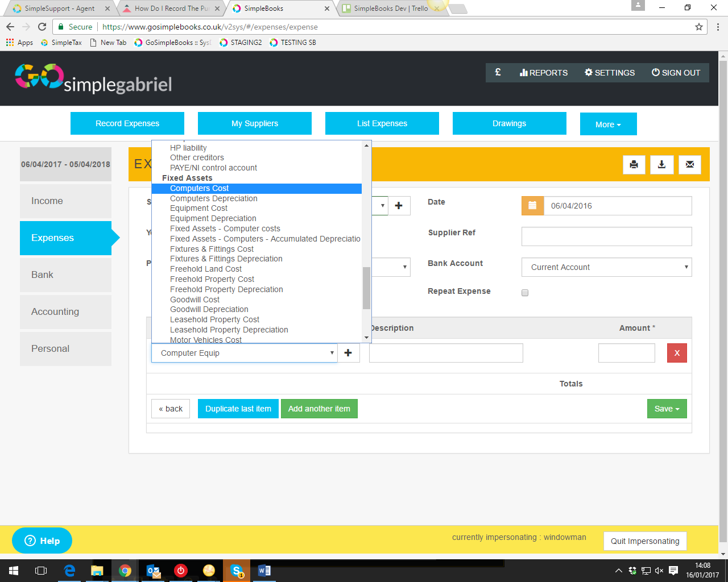
Task: Click plus icon beside Computer Equip dropdown
Action: click(348, 353)
